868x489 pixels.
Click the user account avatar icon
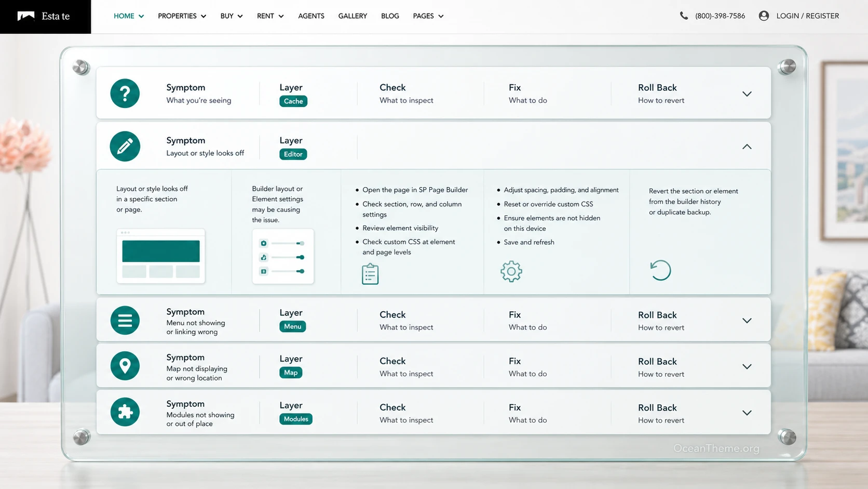pos(764,16)
